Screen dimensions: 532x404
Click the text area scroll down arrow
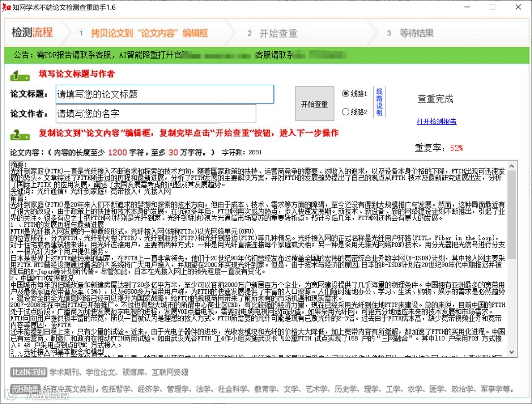point(512,352)
